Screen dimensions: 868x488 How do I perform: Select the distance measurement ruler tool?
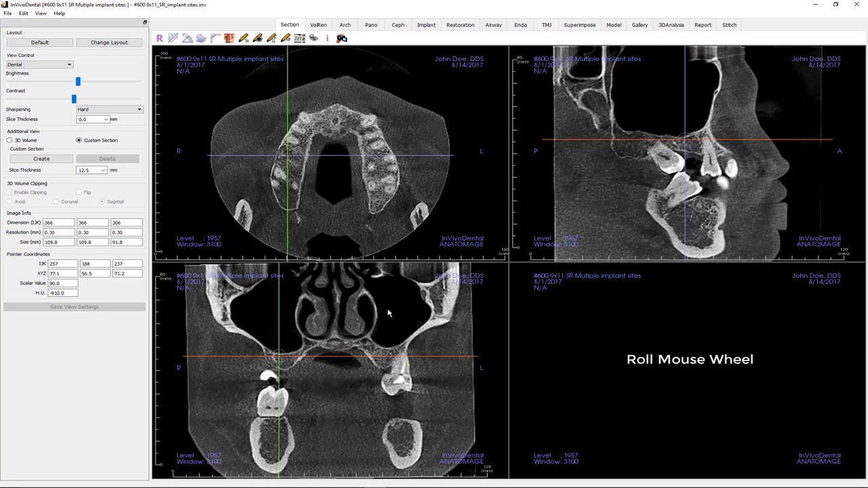click(x=173, y=39)
